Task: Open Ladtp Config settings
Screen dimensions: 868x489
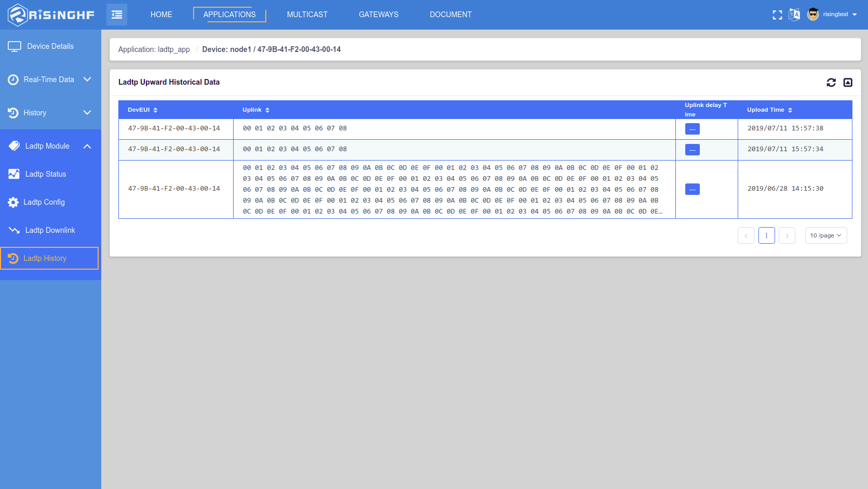Action: click(44, 202)
